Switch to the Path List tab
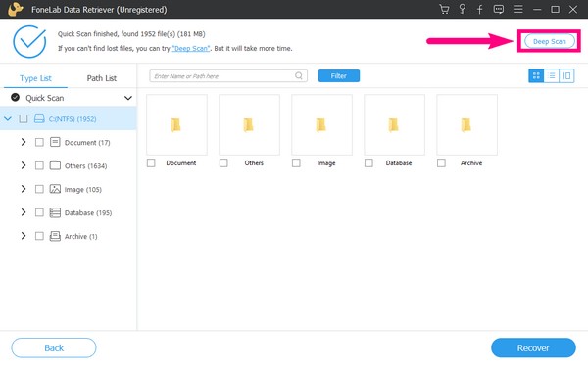The width and height of the screenshot is (588, 369). pyautogui.click(x=102, y=78)
